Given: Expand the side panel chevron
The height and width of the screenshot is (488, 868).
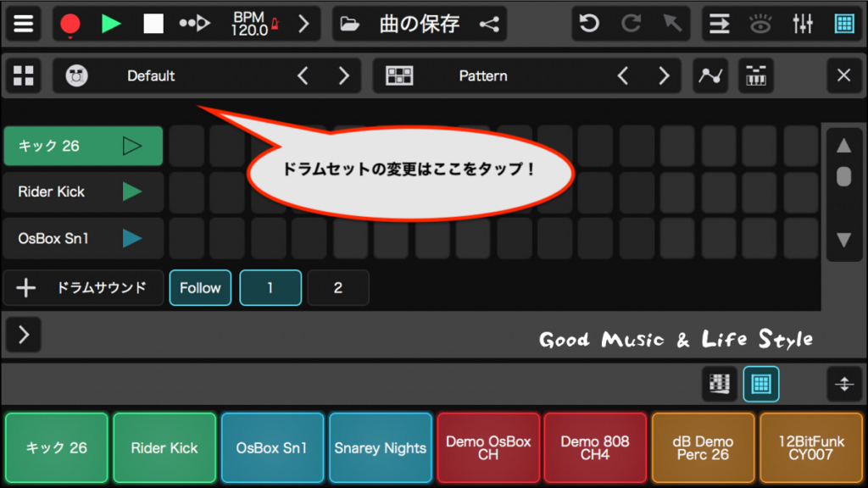Looking at the screenshot, I should click(23, 335).
